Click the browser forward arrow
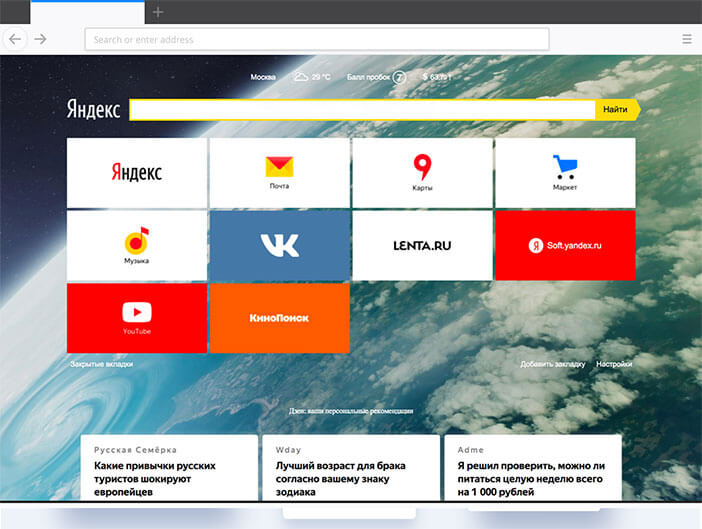702x529 pixels. pyautogui.click(x=41, y=39)
